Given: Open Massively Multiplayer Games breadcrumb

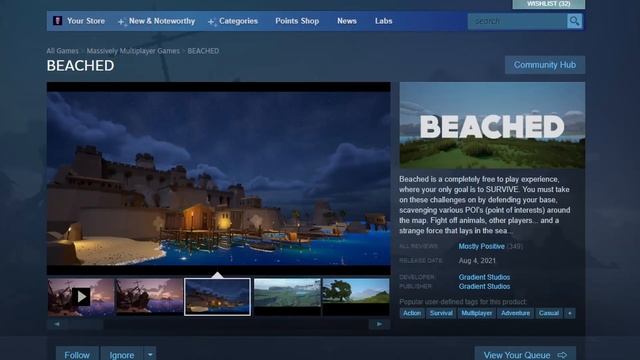Looking at the screenshot, I should pyautogui.click(x=133, y=51).
